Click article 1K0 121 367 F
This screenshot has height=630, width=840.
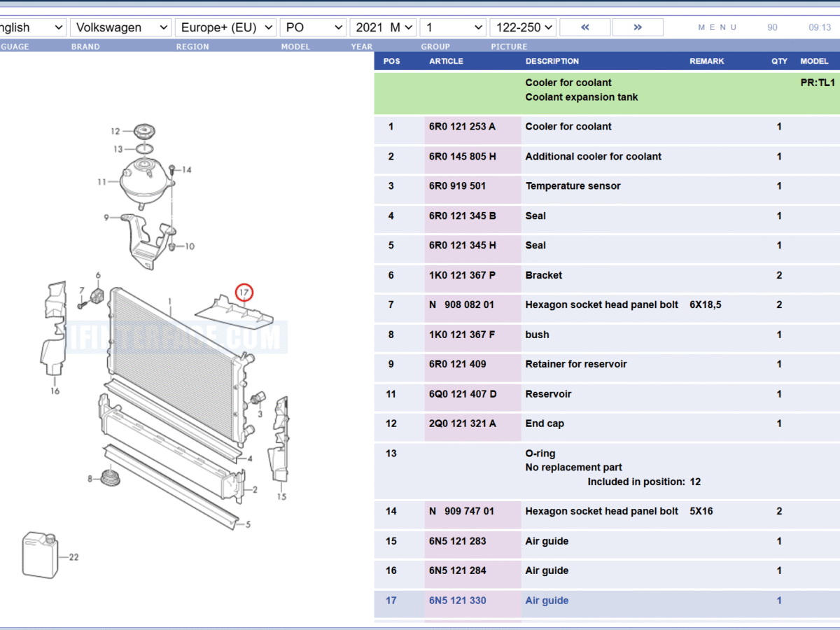pos(462,335)
